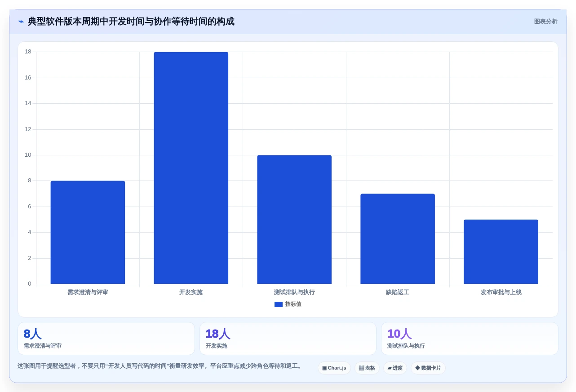
Task: Click the 开发实施 x-axis label
Action: point(191,292)
